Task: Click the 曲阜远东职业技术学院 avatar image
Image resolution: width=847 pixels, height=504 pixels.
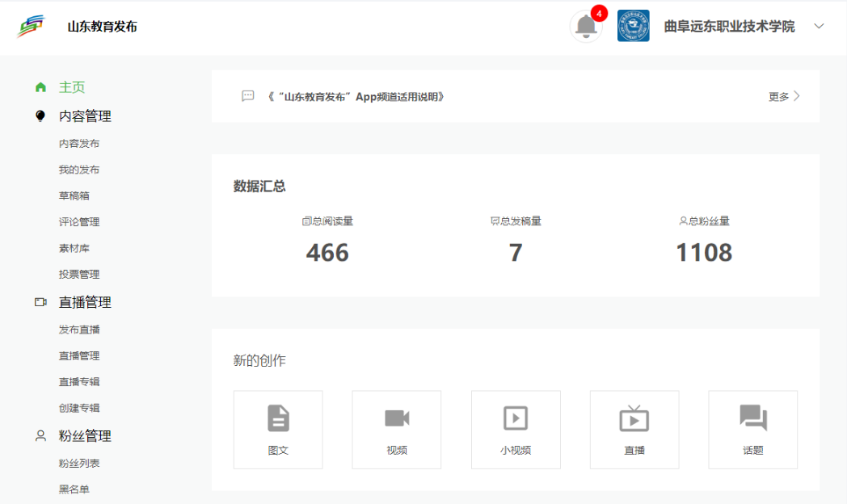Action: point(633,26)
